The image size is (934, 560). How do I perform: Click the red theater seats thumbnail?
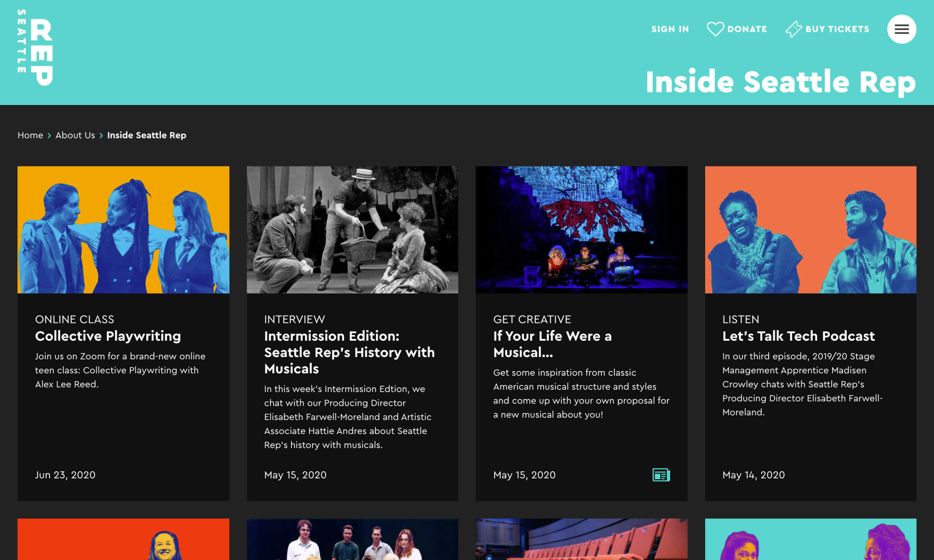581,539
